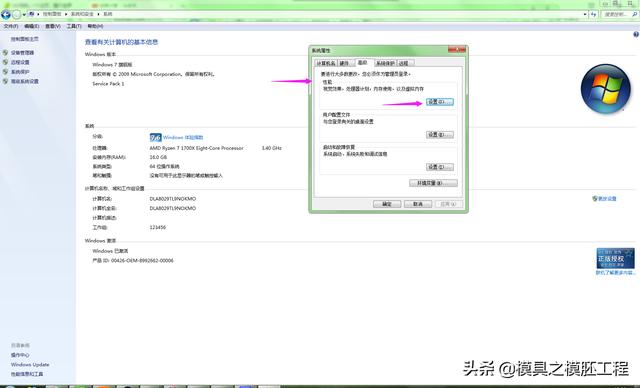
Task: Click the search magnifier icon
Action: [x=635, y=14]
